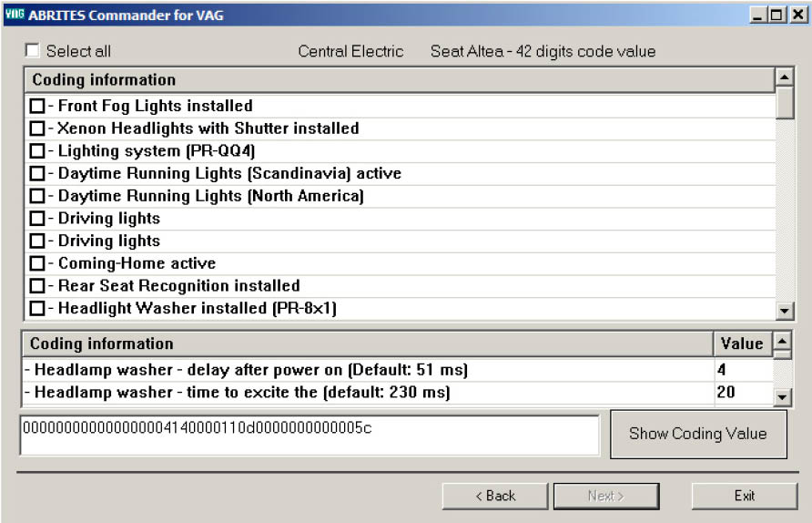Tick Rear Seat Recognition installed

click(37, 286)
